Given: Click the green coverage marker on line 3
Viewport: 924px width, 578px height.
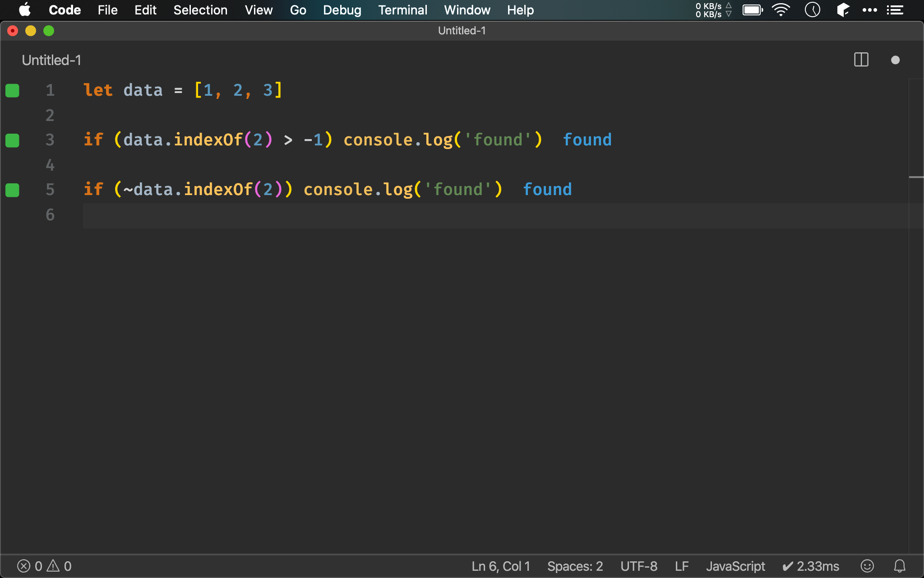Looking at the screenshot, I should click(12, 140).
